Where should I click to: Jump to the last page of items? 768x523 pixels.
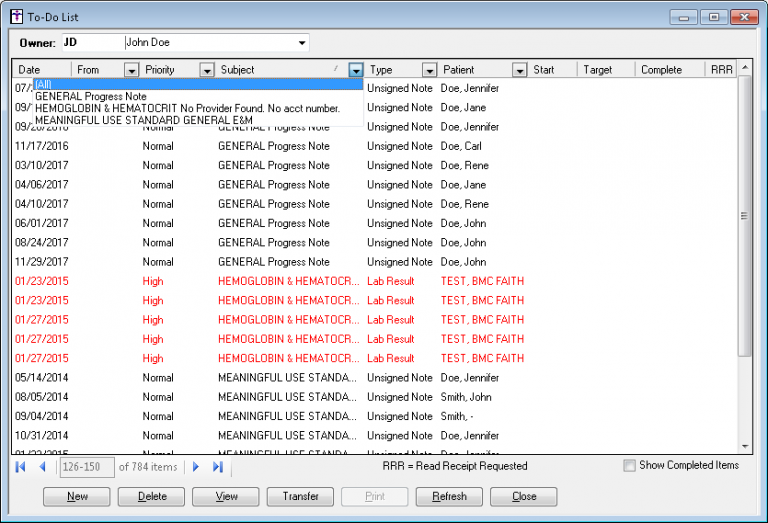(218, 467)
